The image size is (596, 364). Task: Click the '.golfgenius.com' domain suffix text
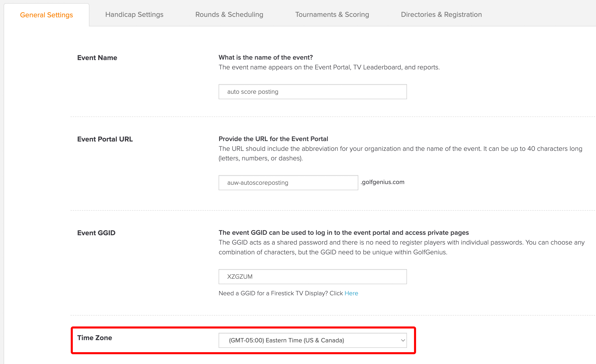382,182
